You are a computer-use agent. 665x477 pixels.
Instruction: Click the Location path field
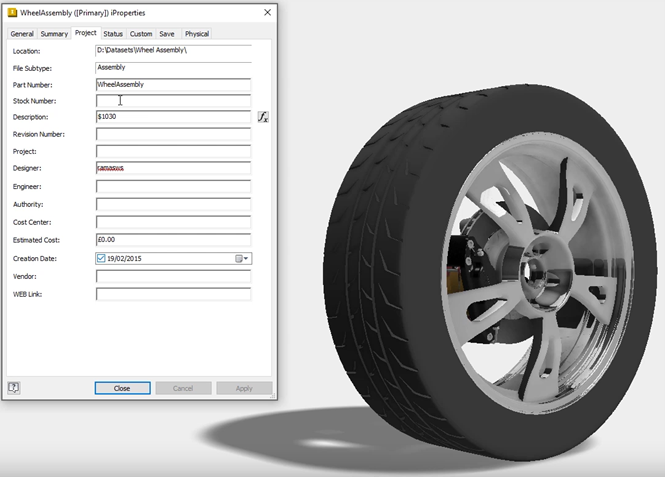click(173, 50)
